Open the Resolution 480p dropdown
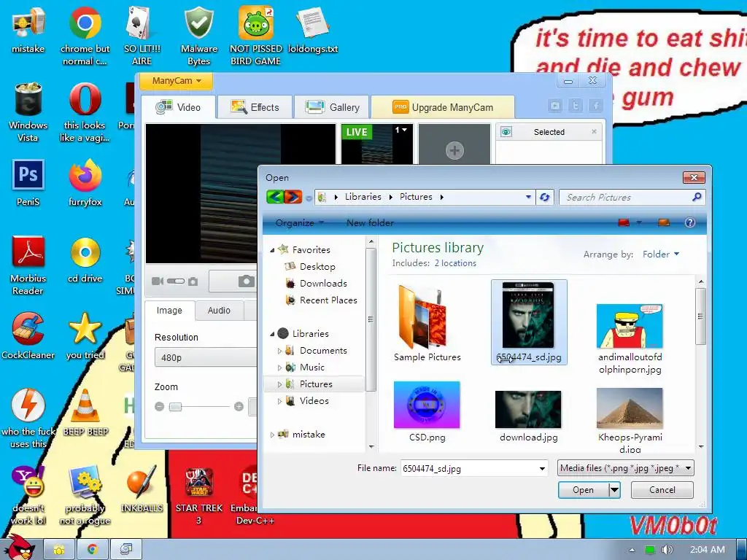Screen dimensions: 747x560 tap(206, 357)
